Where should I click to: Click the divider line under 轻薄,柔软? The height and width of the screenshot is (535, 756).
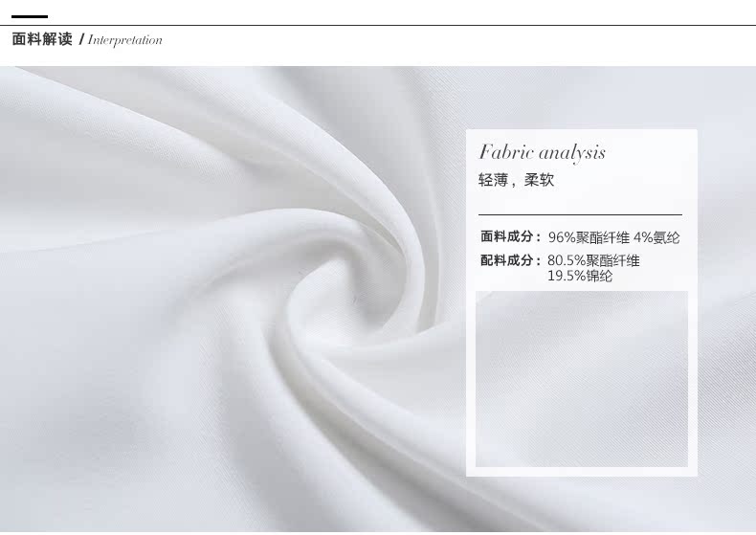coord(580,214)
